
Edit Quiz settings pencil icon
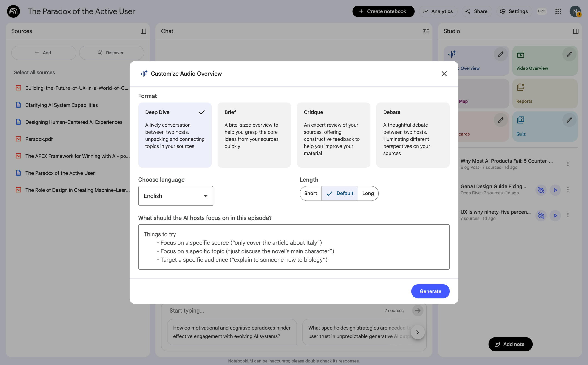569,120
